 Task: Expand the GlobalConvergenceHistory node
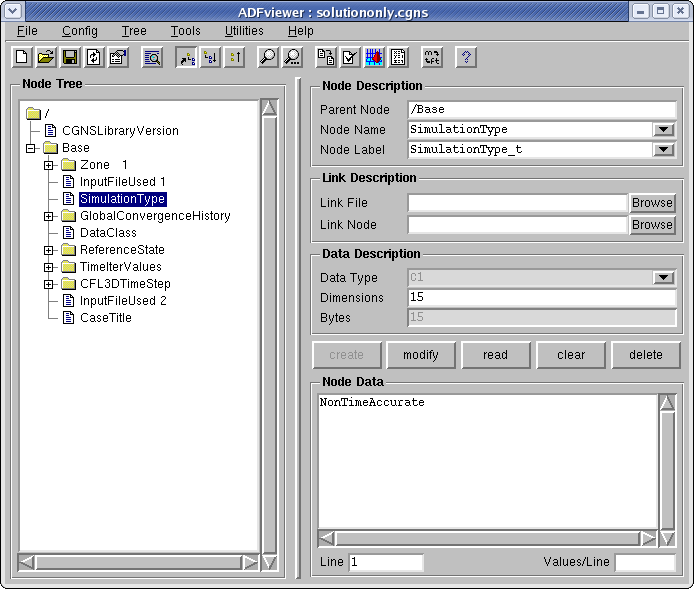tap(49, 216)
